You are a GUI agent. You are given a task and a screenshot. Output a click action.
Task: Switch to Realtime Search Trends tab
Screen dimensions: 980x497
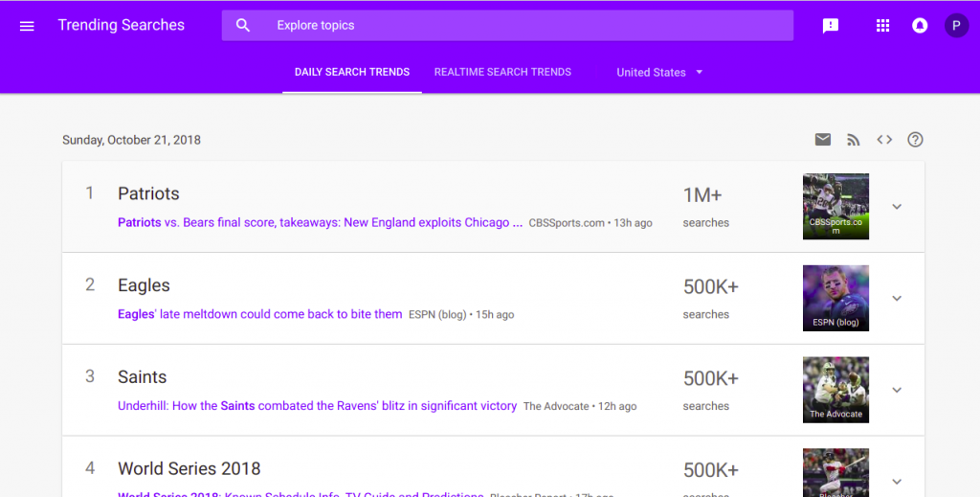[x=502, y=72]
